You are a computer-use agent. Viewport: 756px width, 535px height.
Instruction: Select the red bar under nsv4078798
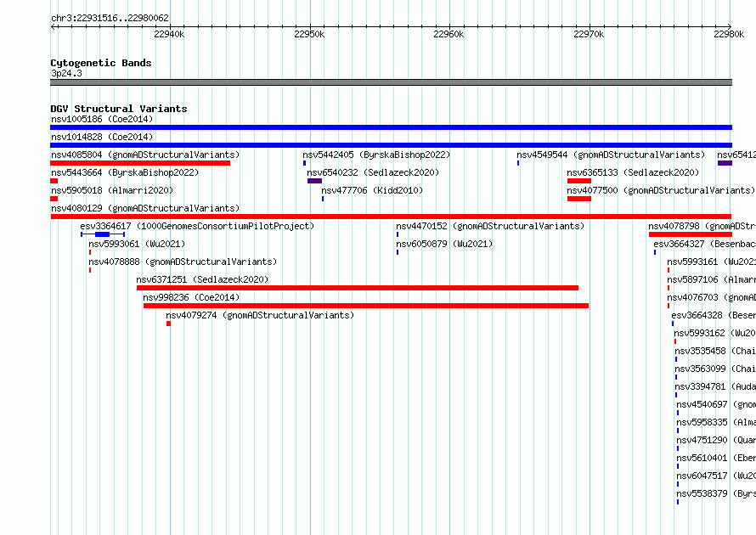tap(691, 234)
